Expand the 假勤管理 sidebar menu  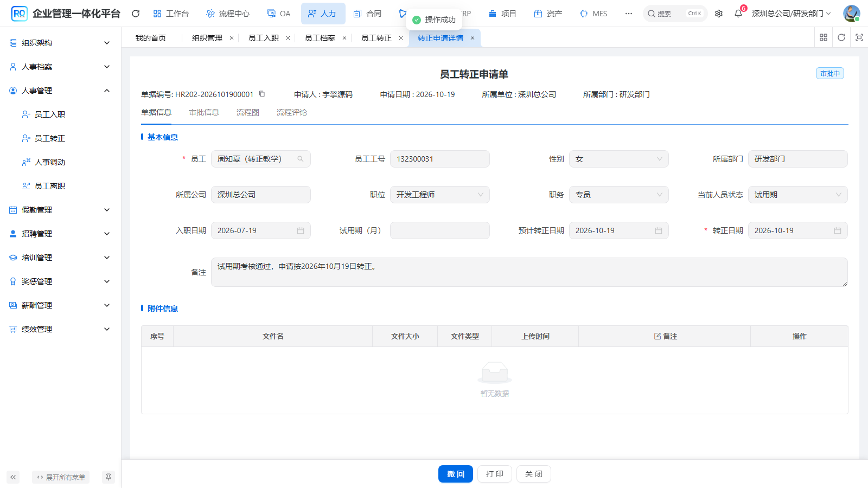[60, 210]
